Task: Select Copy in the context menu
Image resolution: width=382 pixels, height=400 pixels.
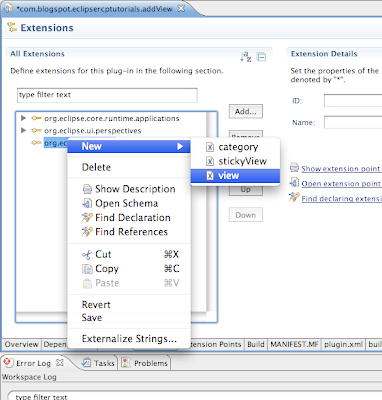Action: 129,269
